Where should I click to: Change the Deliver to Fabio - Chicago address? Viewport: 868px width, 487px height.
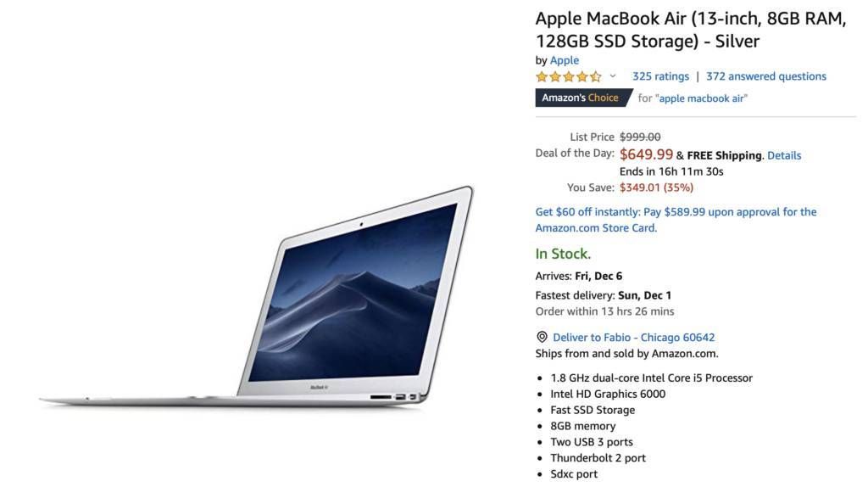pos(633,338)
